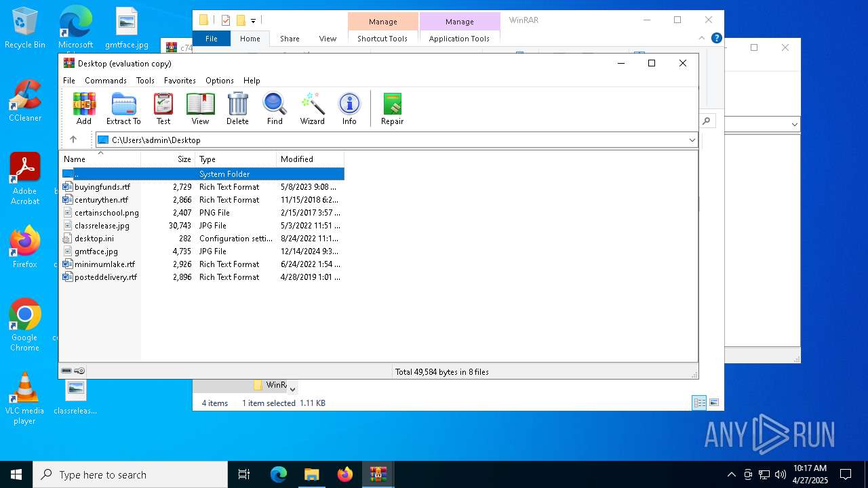
Task: Click the gmtface.jpg desktop file icon
Action: coord(127,28)
